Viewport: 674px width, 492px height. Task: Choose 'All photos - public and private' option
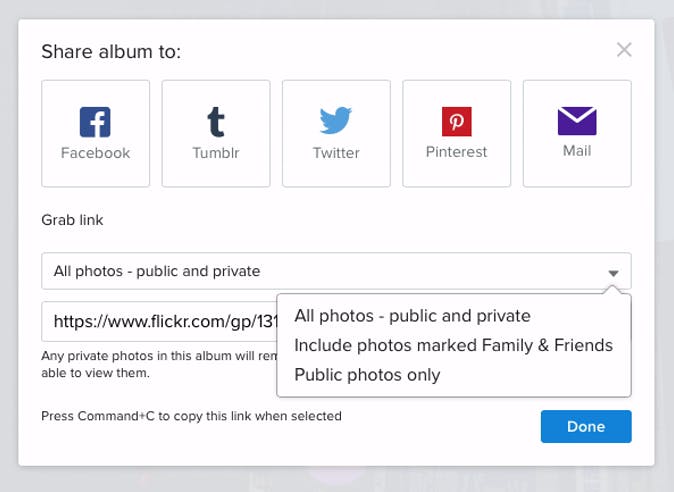click(x=412, y=316)
